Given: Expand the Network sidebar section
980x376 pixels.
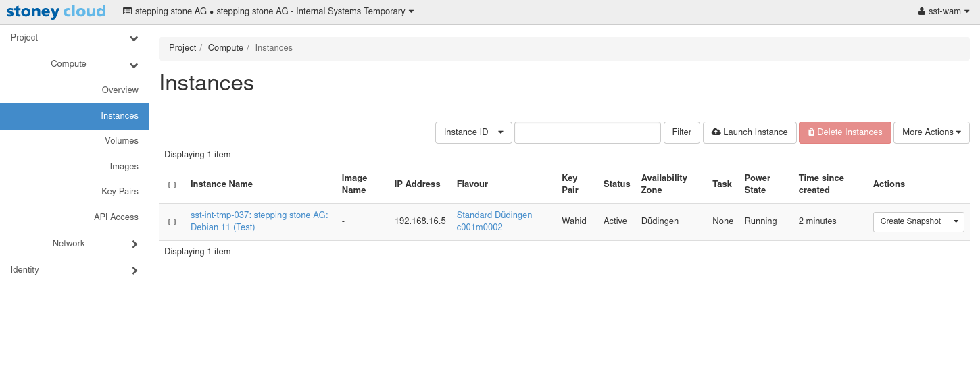Looking at the screenshot, I should tap(134, 244).
